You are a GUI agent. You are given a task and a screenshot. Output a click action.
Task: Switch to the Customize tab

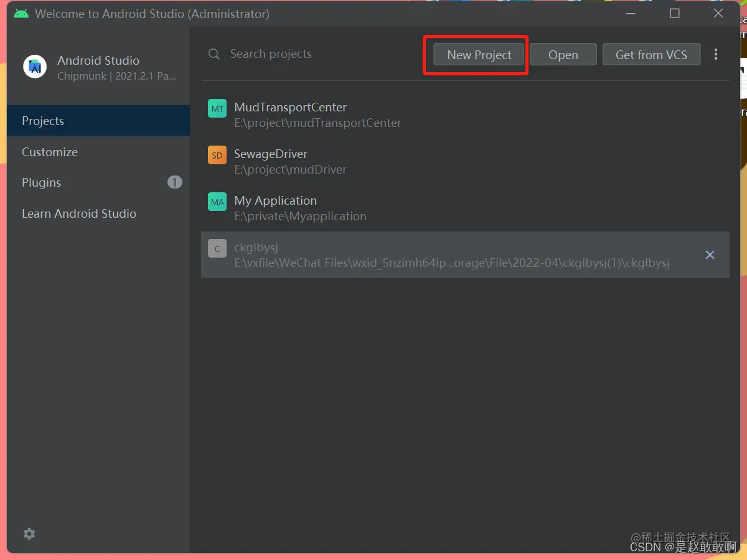point(98,152)
